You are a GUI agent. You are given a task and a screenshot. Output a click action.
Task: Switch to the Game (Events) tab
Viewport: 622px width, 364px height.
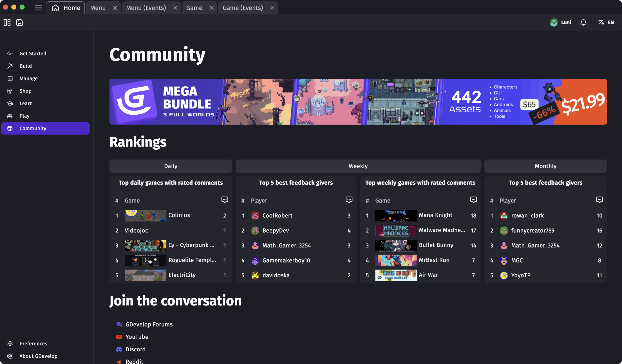pos(243,8)
